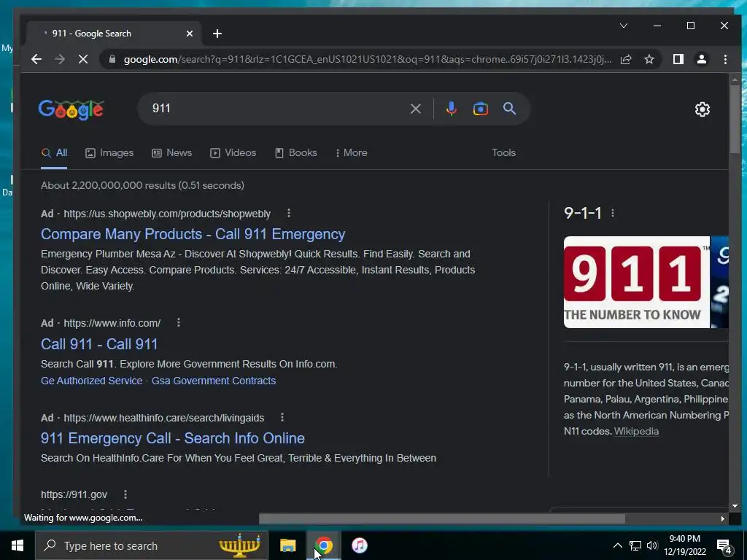Image resolution: width=747 pixels, height=560 pixels.
Task: Select the All results tab
Action: [x=54, y=153]
